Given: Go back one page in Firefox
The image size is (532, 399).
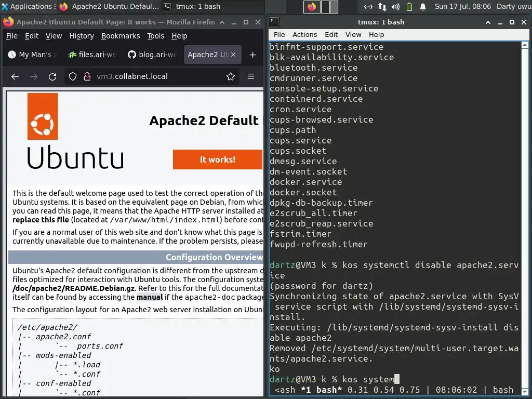Looking at the screenshot, I should (x=15, y=77).
